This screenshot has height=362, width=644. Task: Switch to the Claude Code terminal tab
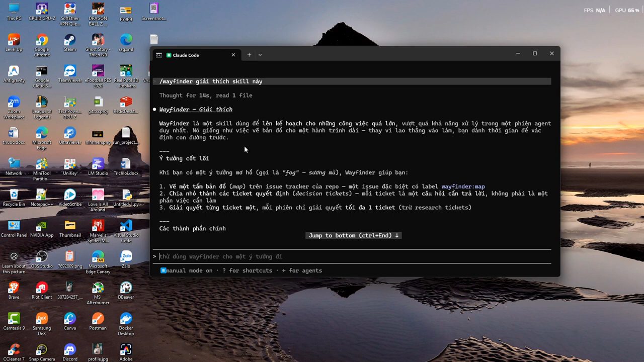pyautogui.click(x=195, y=55)
